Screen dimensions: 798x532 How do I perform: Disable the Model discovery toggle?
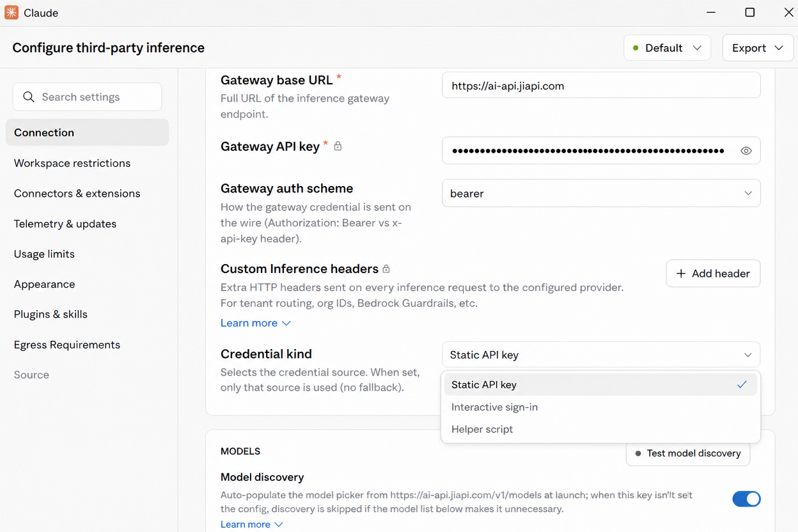coord(746,499)
